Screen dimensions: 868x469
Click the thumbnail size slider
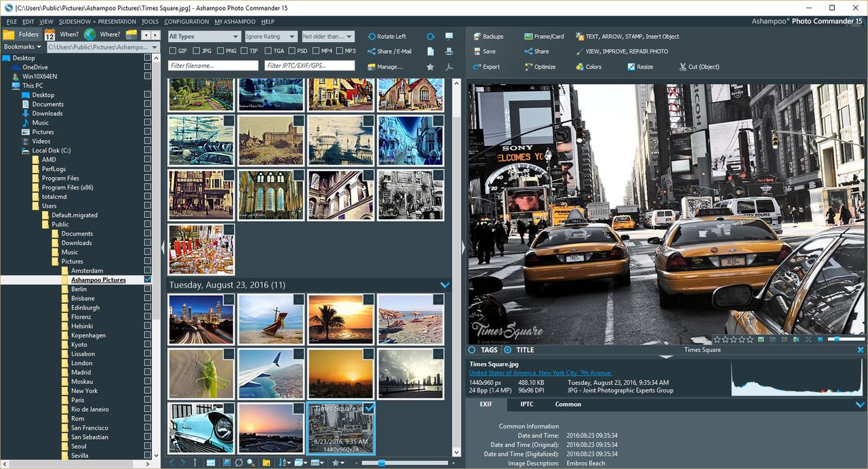382,463
